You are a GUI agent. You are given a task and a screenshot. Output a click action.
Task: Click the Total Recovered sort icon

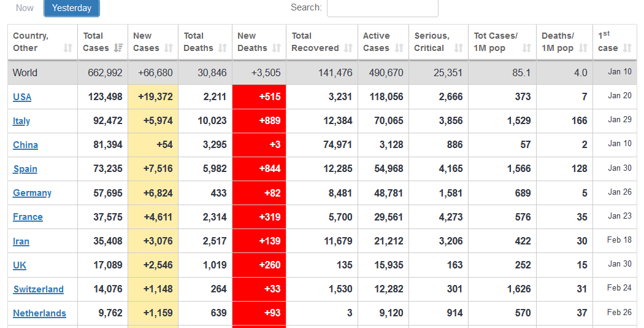point(348,48)
